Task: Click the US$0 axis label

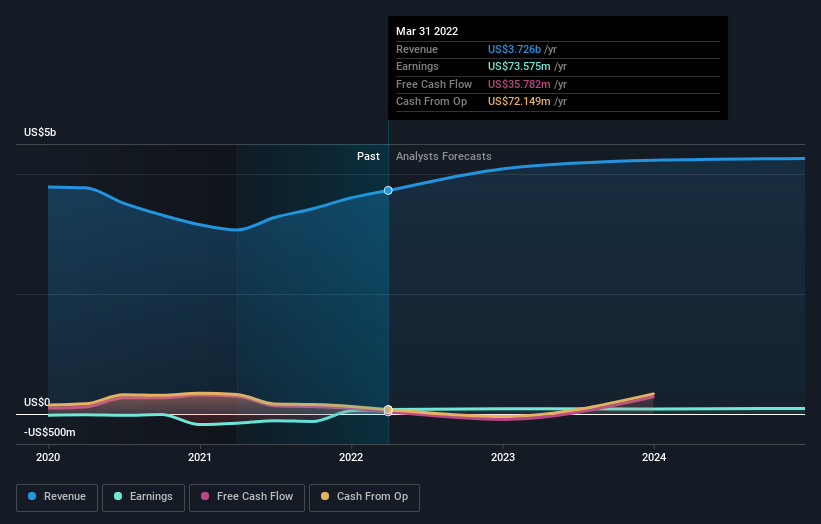Action: (37, 403)
